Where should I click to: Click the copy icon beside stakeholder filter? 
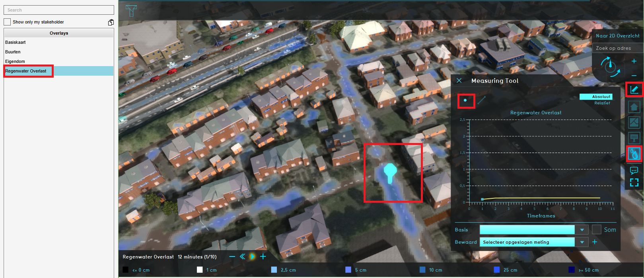[x=111, y=22]
